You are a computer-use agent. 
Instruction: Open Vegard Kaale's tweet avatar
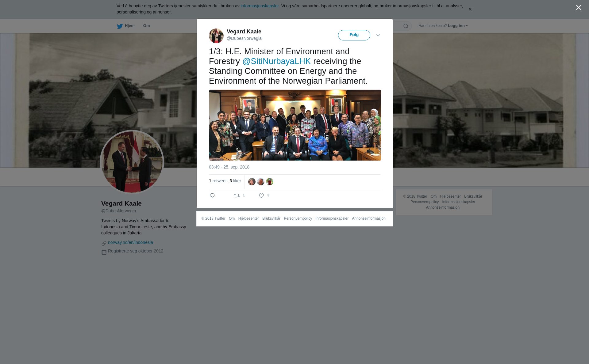[x=216, y=36]
